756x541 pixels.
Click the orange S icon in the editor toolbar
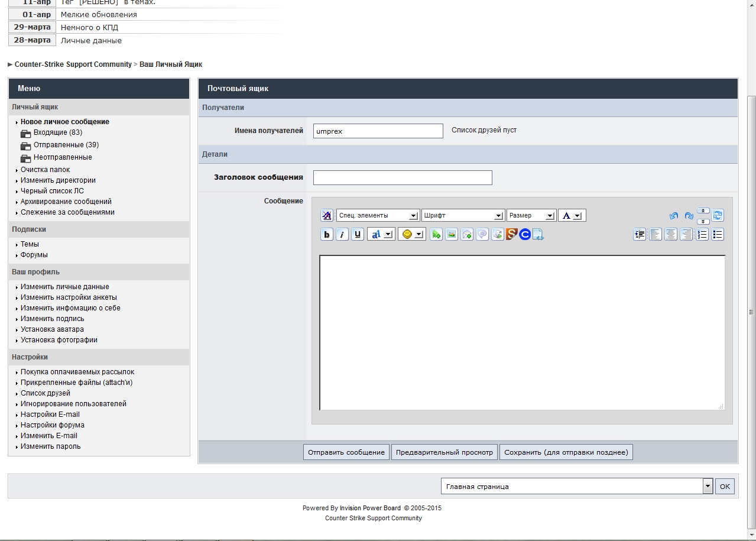512,235
